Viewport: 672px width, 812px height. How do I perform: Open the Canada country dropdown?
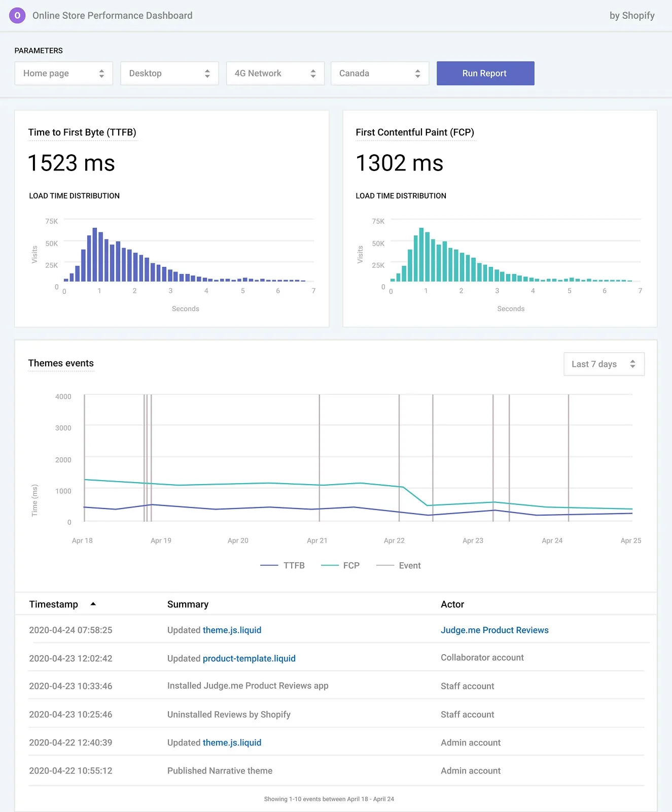click(x=380, y=73)
